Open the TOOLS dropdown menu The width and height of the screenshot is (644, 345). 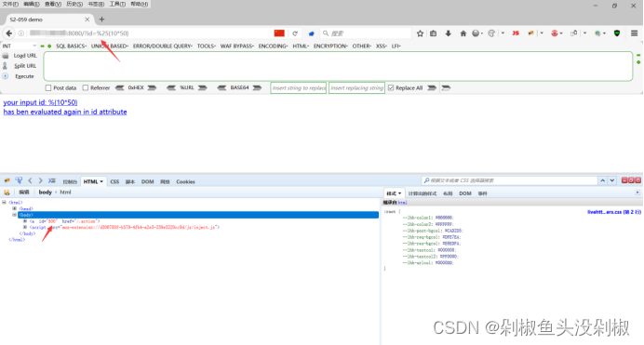pos(207,46)
